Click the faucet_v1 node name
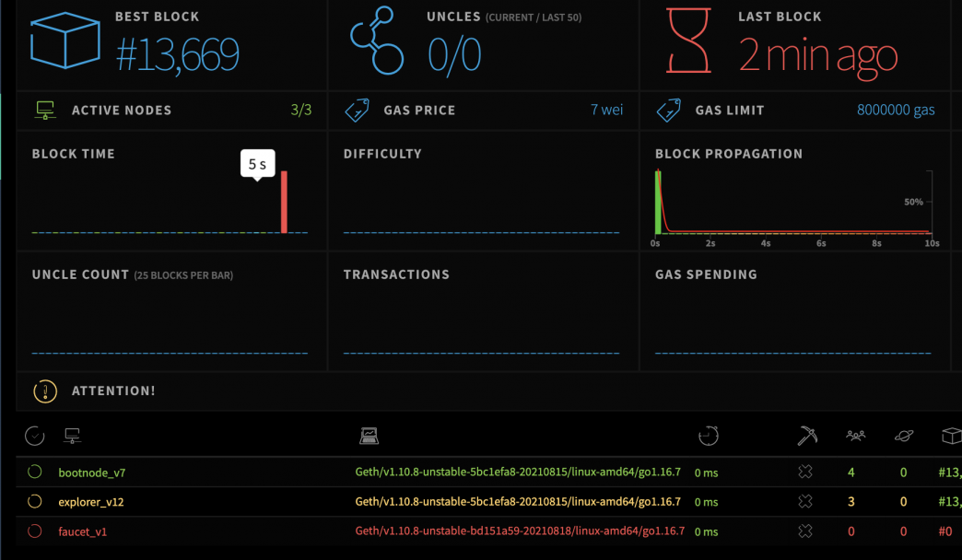The width and height of the screenshot is (962, 560). [x=82, y=531]
